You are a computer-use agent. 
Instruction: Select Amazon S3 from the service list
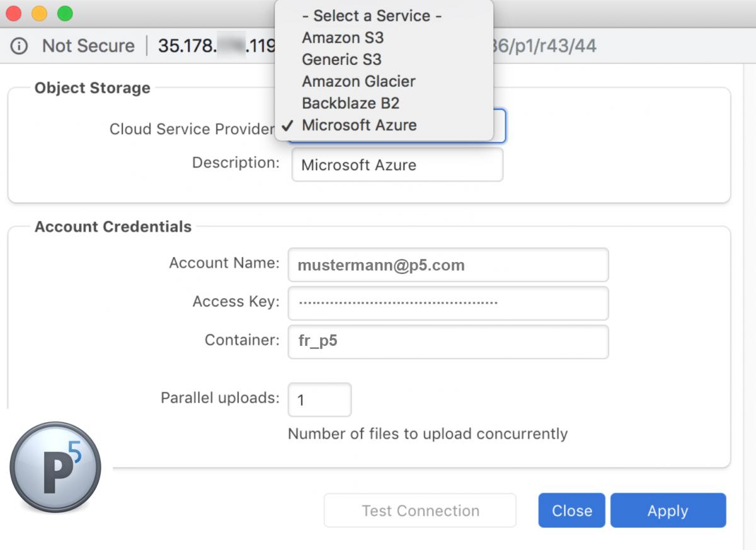[x=343, y=38]
